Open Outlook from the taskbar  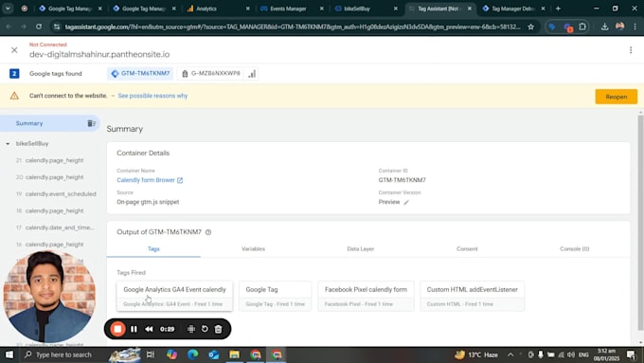[x=214, y=354]
